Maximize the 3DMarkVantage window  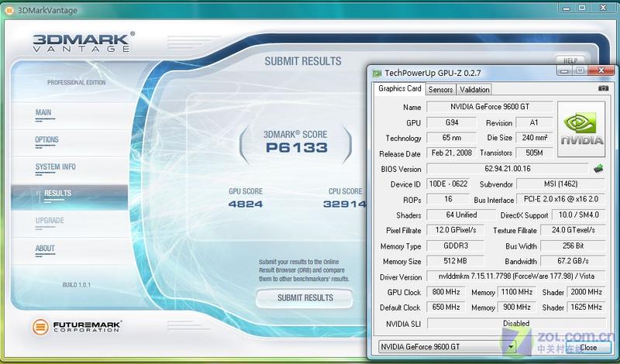(x=583, y=8)
